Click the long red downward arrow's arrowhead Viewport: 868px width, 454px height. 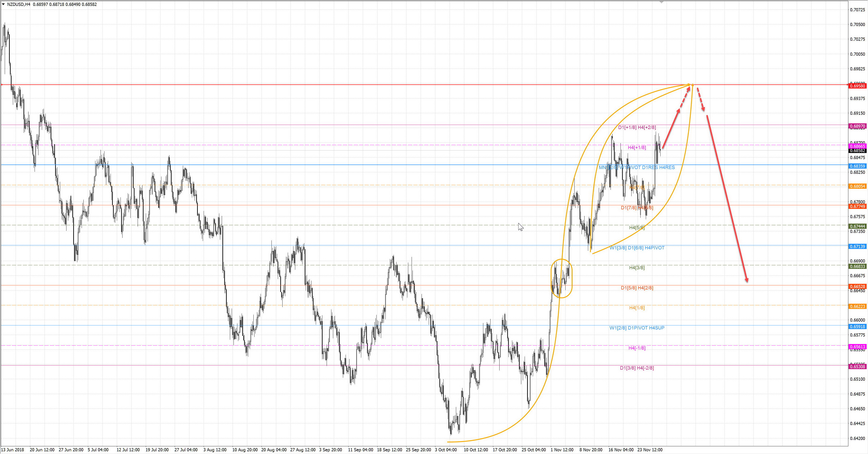[747, 280]
